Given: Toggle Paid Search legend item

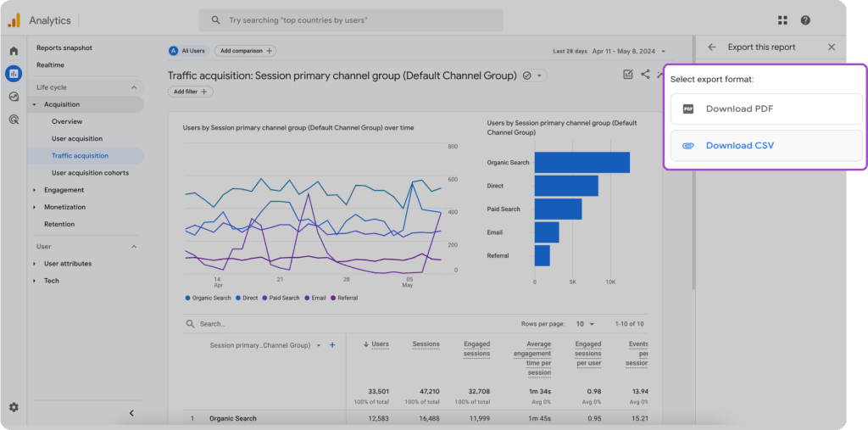Looking at the screenshot, I should coord(281,299).
